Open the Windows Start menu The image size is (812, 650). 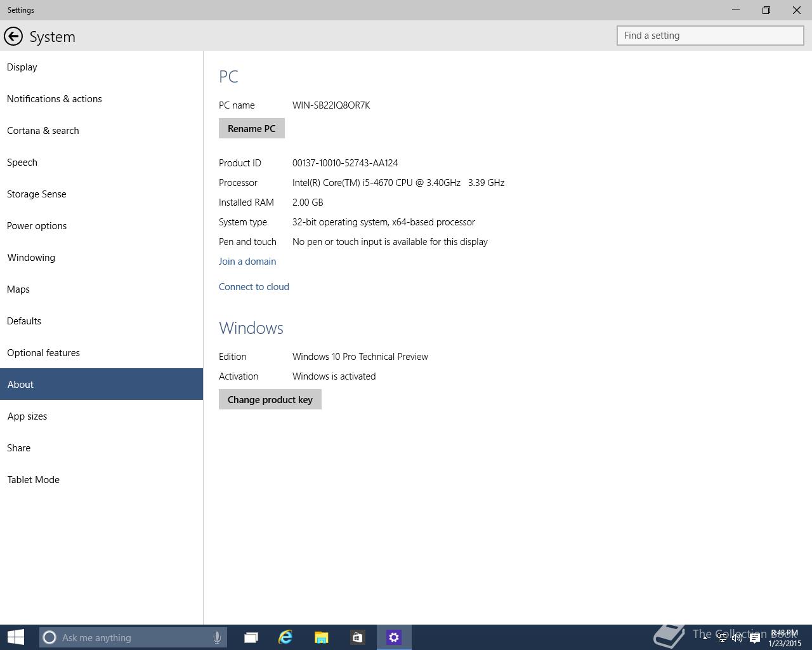[x=16, y=637]
